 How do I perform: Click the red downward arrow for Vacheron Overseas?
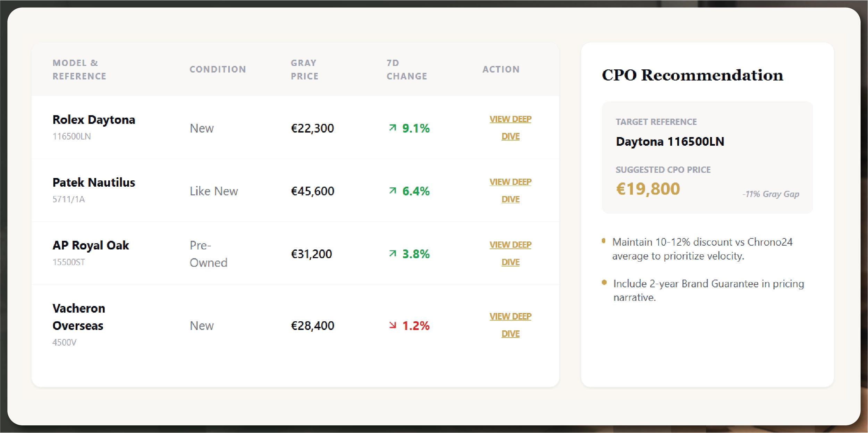393,325
